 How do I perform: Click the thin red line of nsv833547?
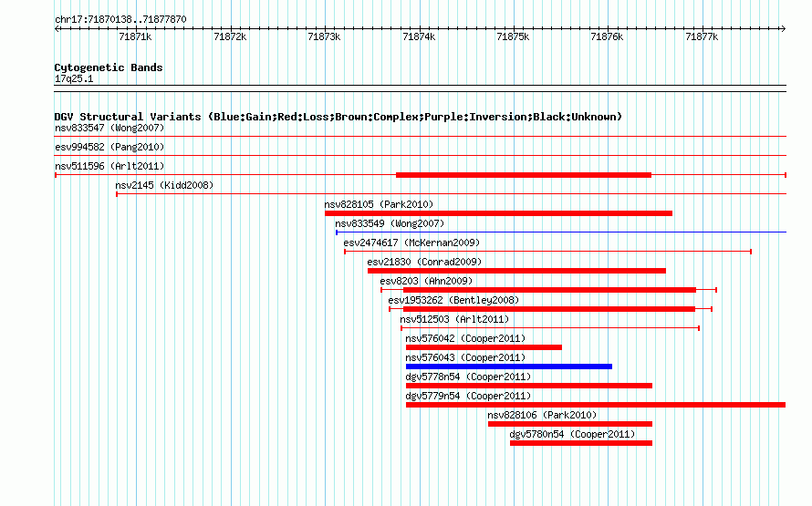pos(421,137)
